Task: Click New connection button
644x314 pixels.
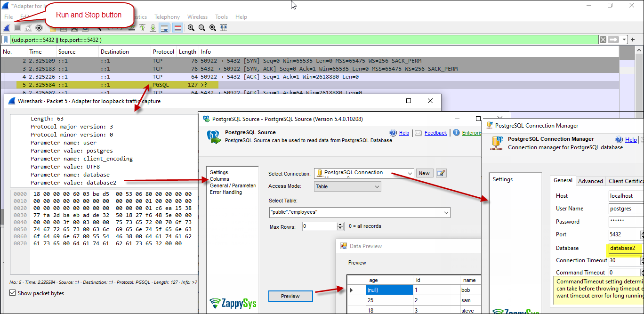Action: point(424,173)
